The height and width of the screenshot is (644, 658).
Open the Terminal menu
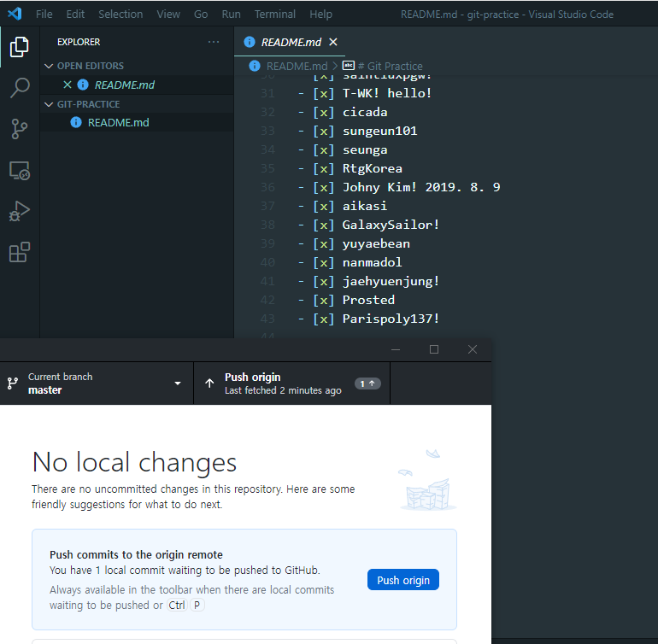click(x=275, y=15)
